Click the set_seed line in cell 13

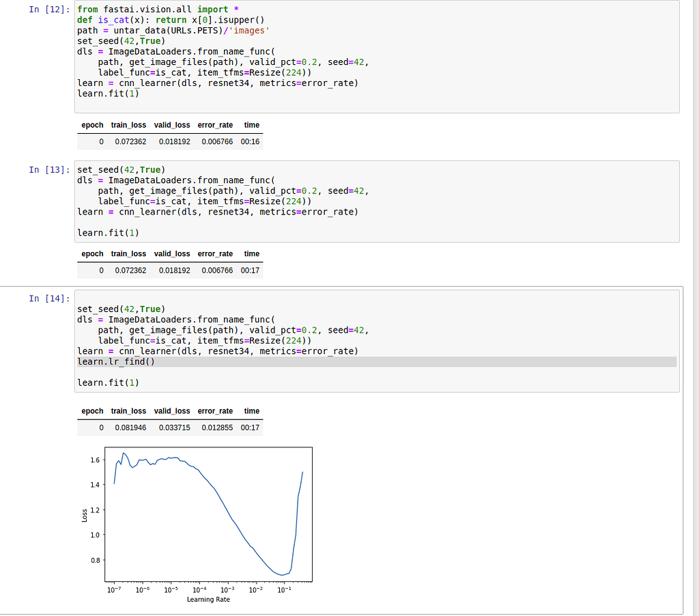[122, 170]
